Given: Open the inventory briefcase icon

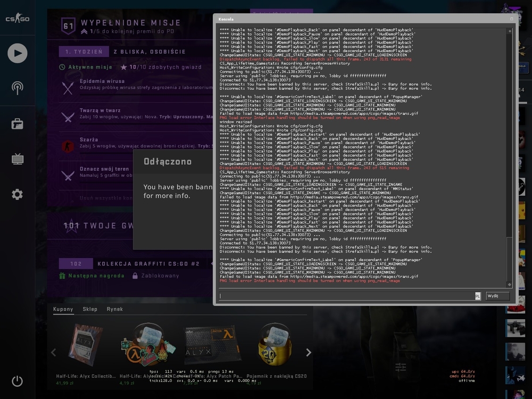Looking at the screenshot, I should (18, 124).
